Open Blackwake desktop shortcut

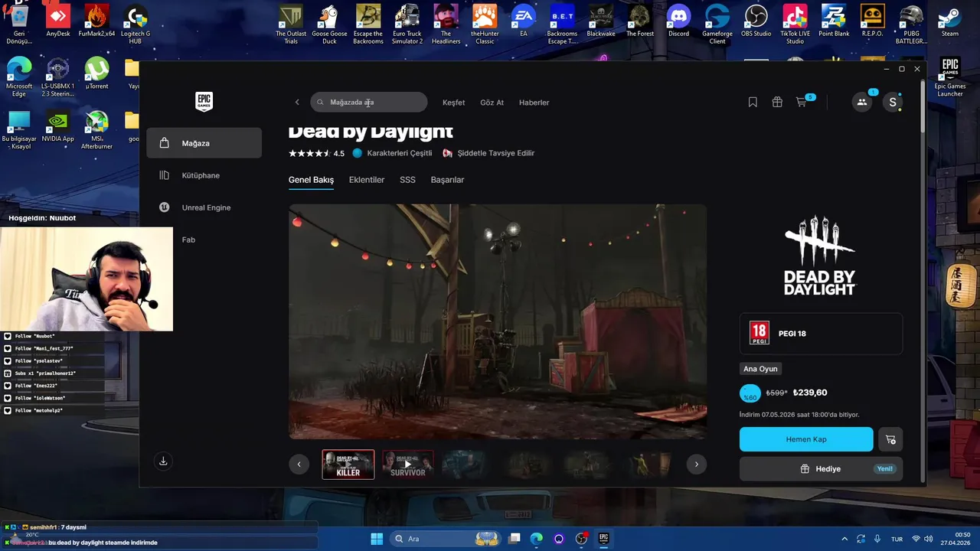pyautogui.click(x=601, y=22)
